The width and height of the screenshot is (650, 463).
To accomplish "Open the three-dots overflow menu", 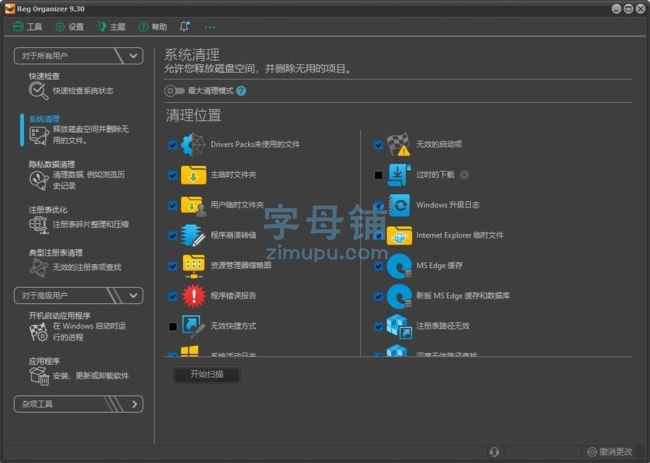I will 210,27.
